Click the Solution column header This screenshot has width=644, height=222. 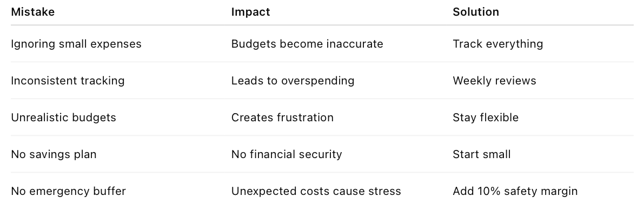(476, 12)
